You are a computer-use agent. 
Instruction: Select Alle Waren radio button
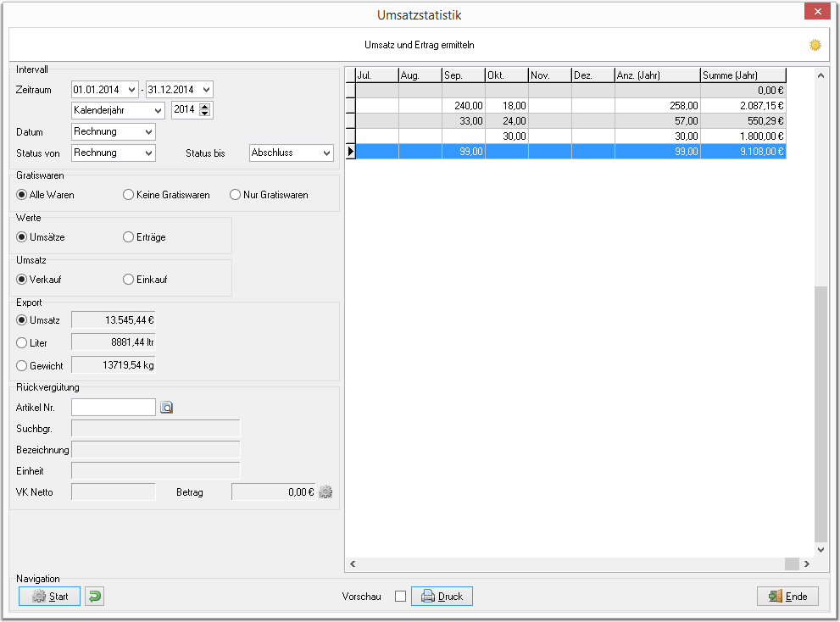pos(21,195)
